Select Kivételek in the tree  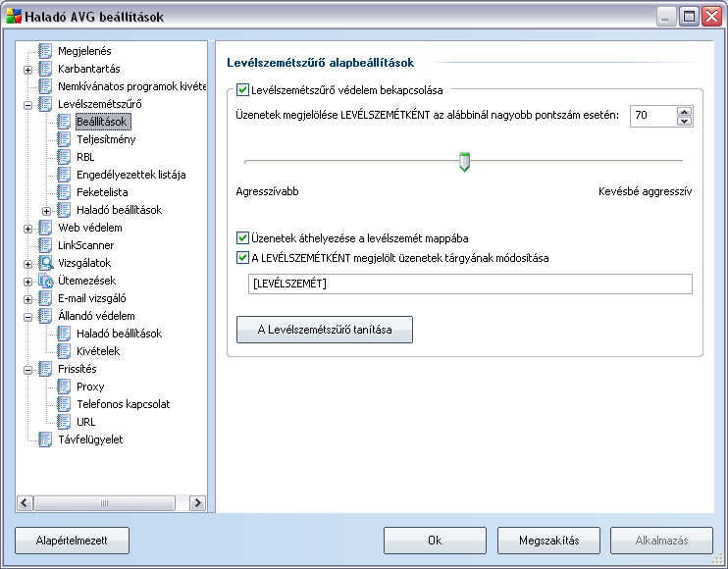[98, 351]
